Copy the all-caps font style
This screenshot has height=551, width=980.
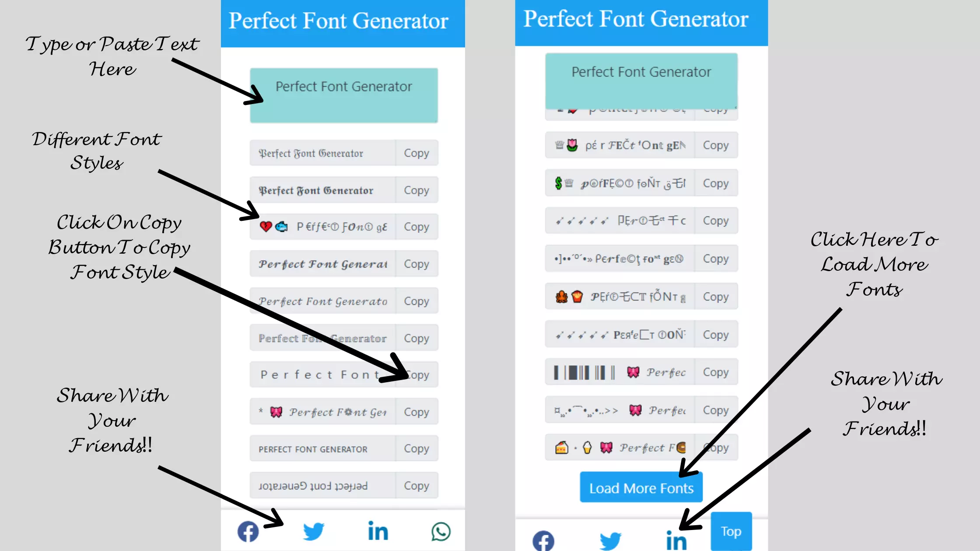(416, 449)
